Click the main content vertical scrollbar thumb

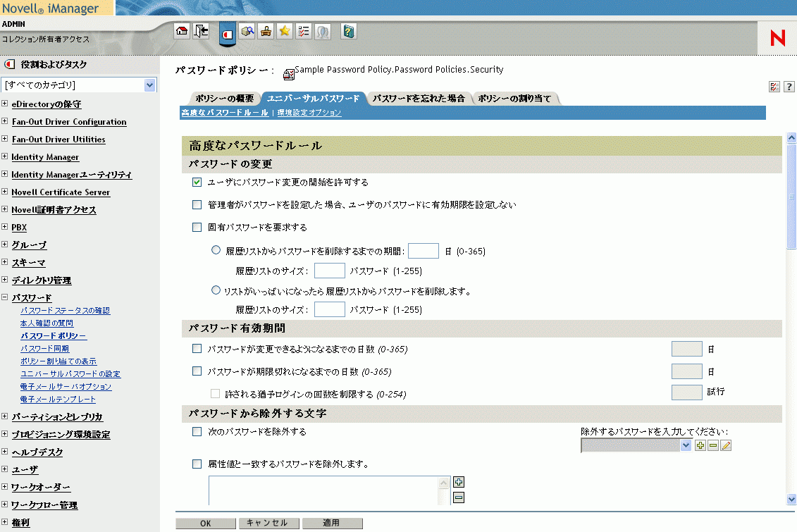coord(791,196)
